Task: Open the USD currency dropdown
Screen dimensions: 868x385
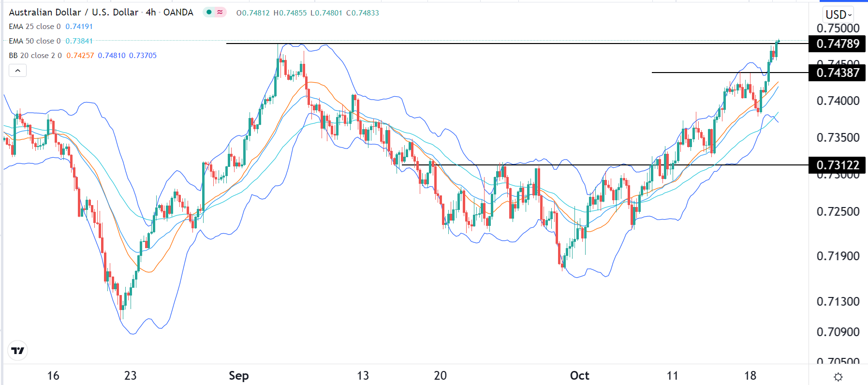Action: coord(838,15)
